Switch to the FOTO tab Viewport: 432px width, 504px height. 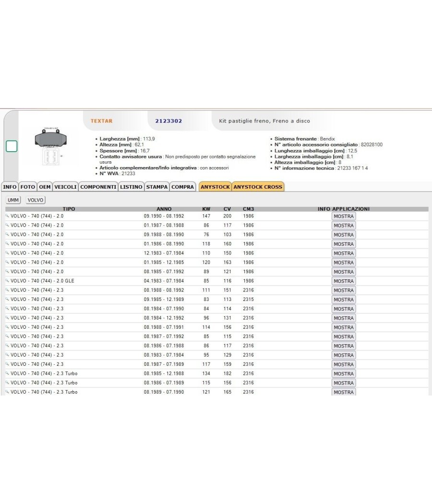click(x=28, y=187)
